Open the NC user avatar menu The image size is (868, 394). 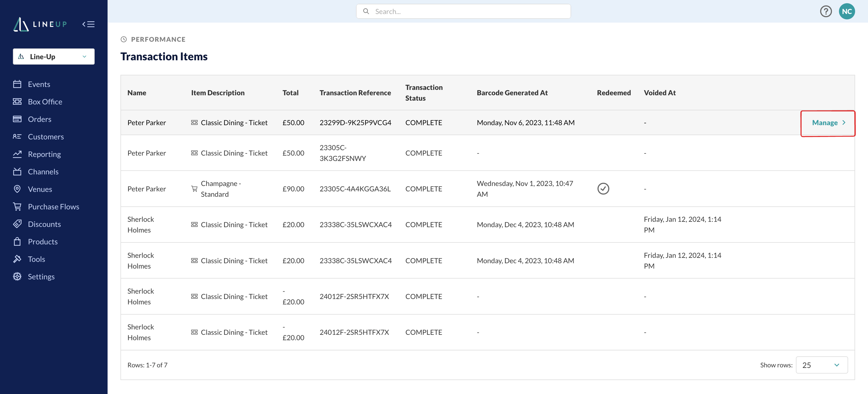[x=846, y=11]
